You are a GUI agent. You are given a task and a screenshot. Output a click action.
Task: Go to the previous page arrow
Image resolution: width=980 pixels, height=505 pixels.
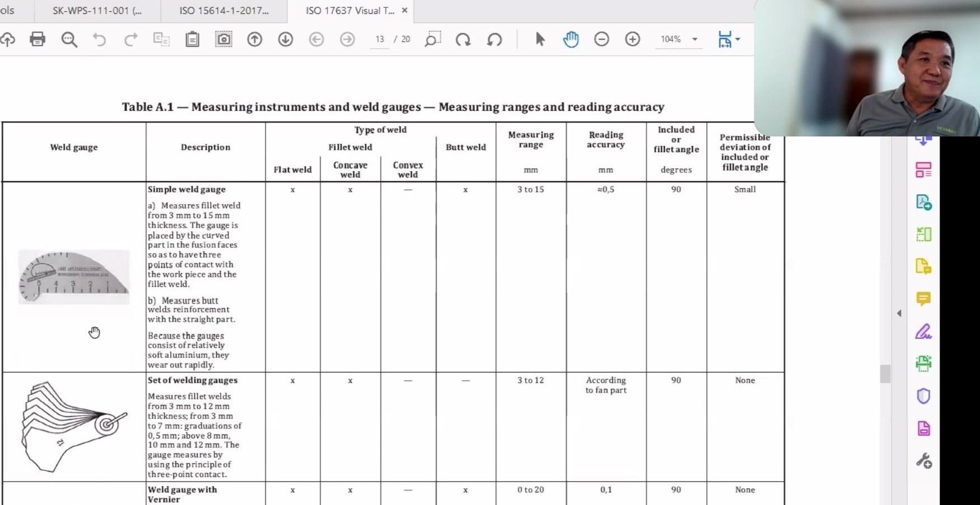pos(255,39)
